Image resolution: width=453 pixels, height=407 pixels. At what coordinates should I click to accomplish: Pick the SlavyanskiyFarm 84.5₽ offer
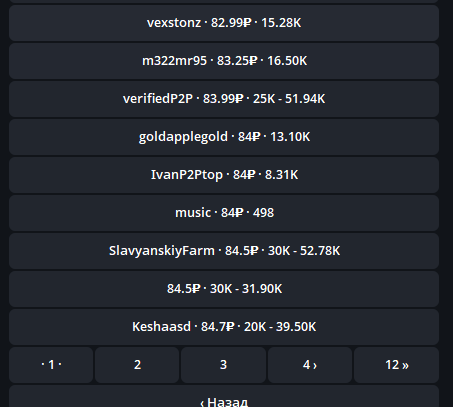(x=224, y=251)
